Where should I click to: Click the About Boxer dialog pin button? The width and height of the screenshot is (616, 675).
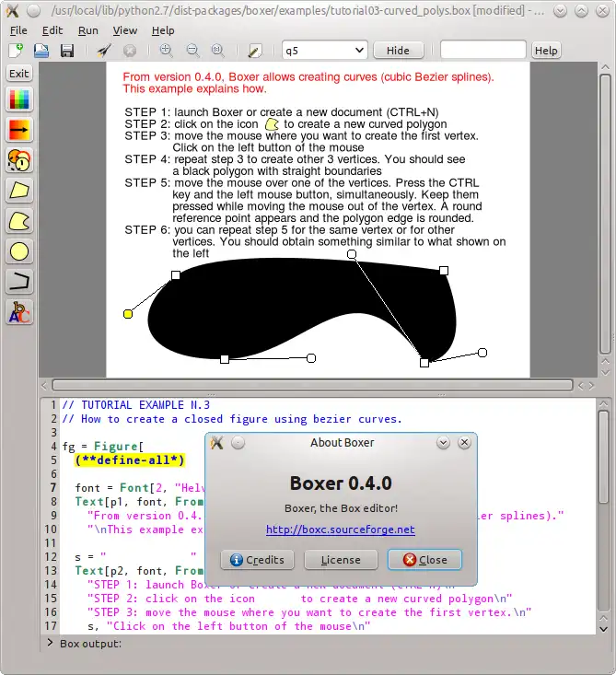tap(238, 443)
